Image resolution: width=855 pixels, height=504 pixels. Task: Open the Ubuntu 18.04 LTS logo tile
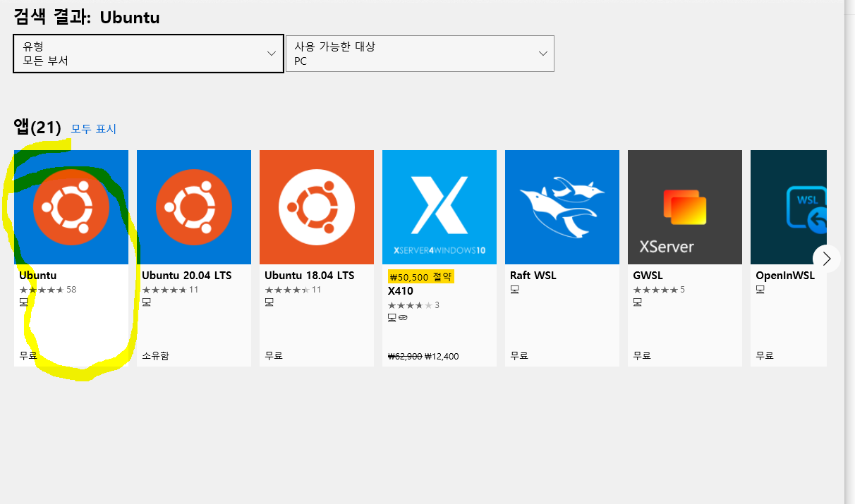[x=317, y=207]
